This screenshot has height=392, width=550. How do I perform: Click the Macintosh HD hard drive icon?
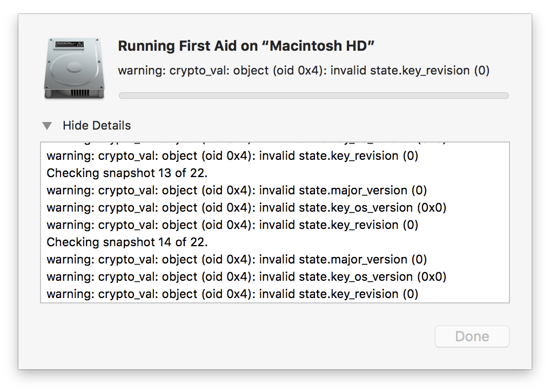pyautogui.click(x=75, y=69)
